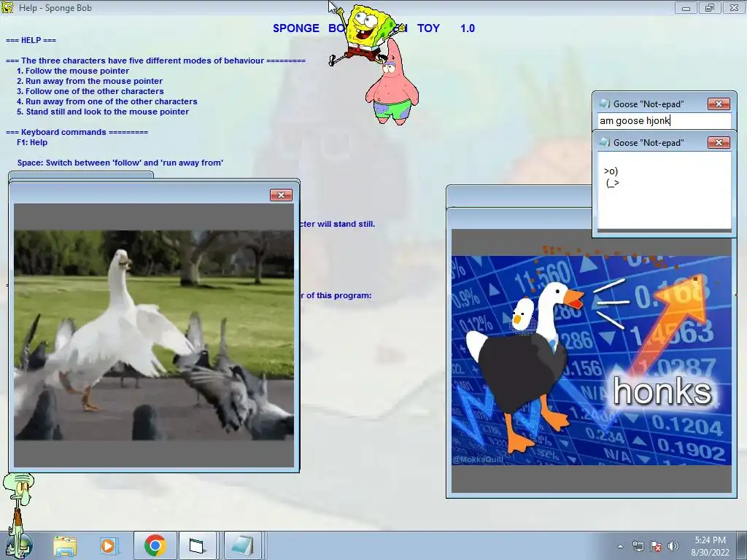Click the Squidward character sprite
Screen dimensions: 747x560
tap(18, 513)
